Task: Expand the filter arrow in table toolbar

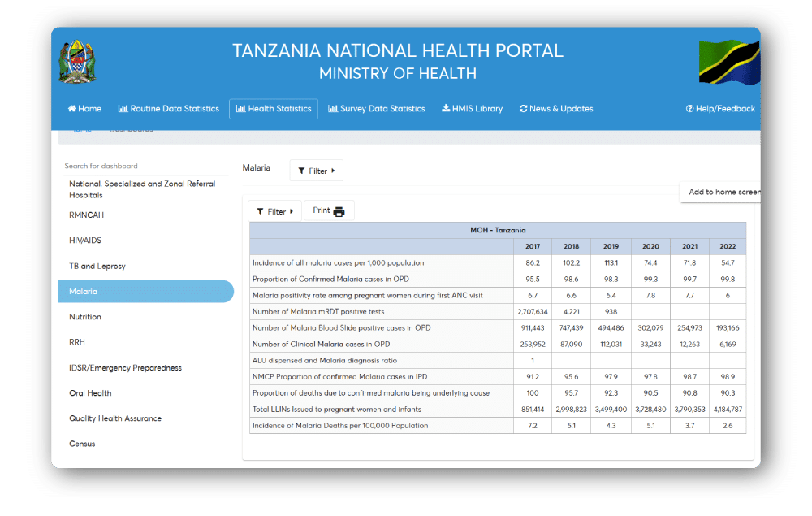Action: [x=292, y=211]
